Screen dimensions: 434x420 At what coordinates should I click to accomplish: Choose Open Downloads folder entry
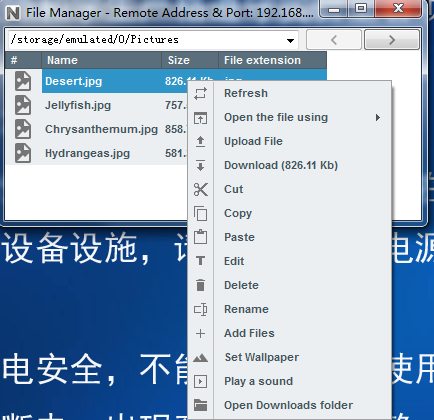click(288, 405)
